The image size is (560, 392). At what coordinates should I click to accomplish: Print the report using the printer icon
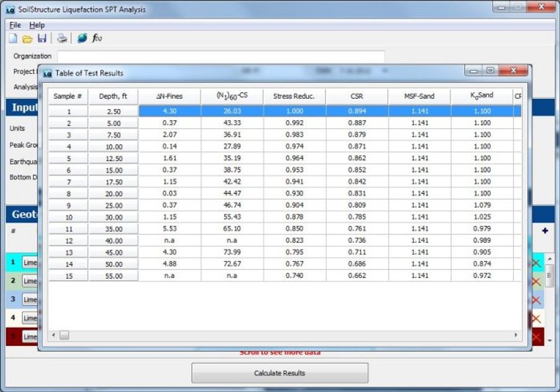62,38
